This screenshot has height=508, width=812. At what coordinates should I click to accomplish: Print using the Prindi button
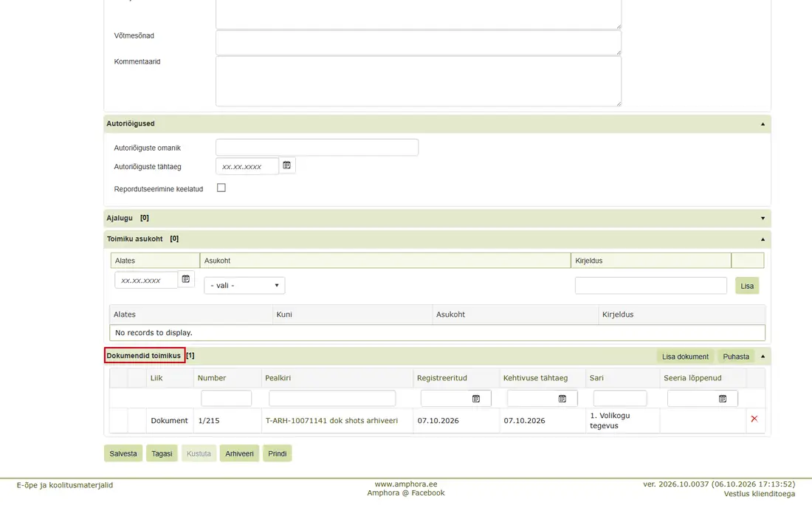(x=277, y=453)
